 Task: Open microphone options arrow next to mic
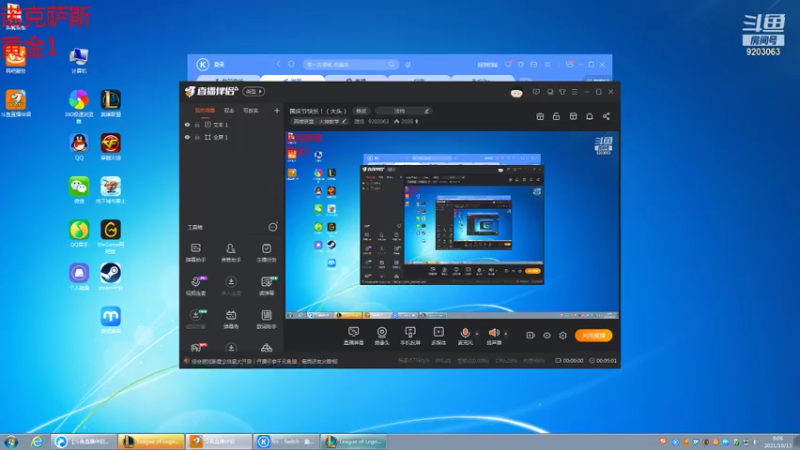(x=477, y=334)
